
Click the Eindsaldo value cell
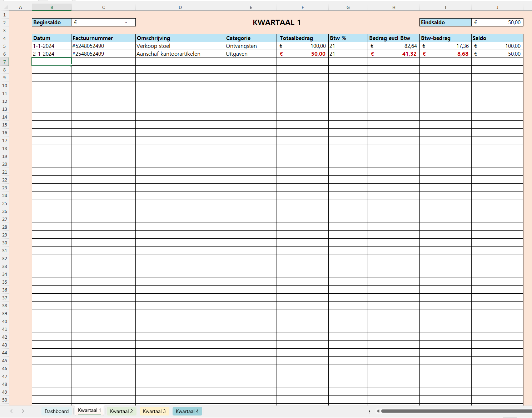497,23
